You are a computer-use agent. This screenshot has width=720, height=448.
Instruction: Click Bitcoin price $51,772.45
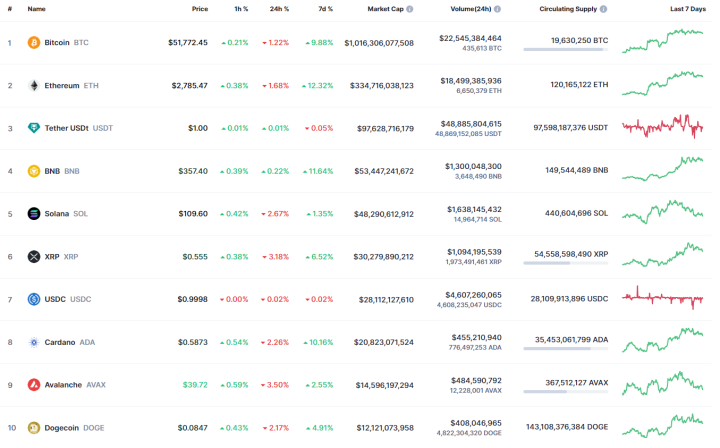pos(188,43)
